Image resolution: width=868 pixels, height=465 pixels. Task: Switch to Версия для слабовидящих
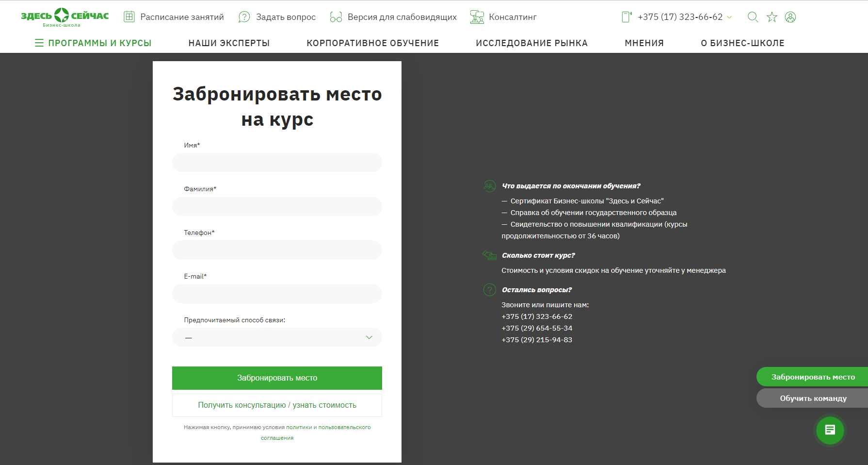(402, 17)
